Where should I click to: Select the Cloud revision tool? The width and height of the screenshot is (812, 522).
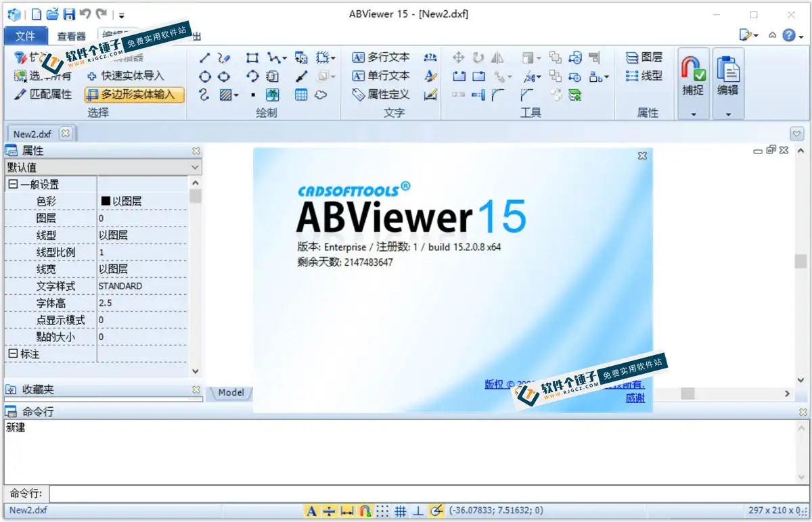click(321, 95)
